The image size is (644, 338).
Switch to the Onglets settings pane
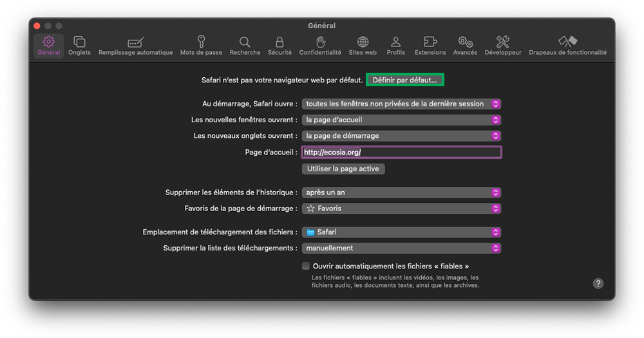tap(79, 46)
